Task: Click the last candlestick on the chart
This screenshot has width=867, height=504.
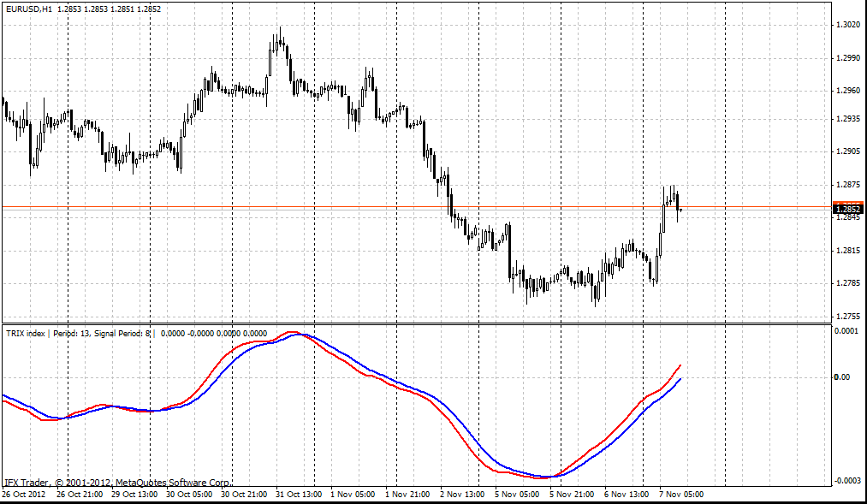Action: pos(680,210)
